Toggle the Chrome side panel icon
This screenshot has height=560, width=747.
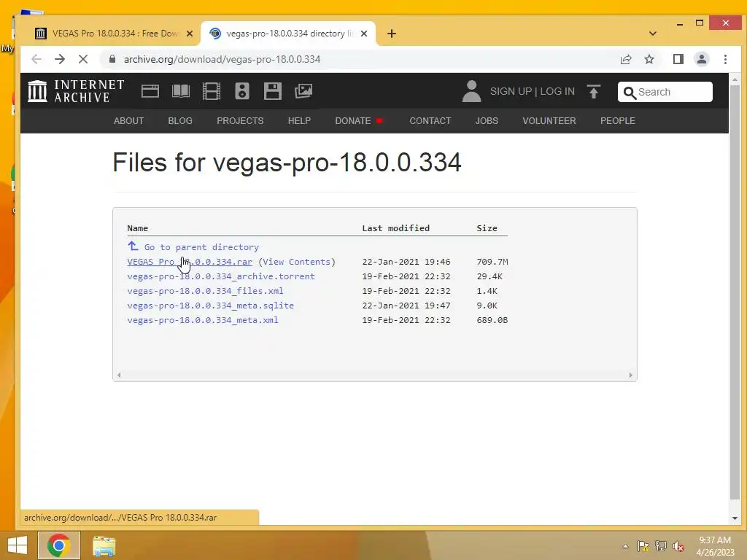678,59
